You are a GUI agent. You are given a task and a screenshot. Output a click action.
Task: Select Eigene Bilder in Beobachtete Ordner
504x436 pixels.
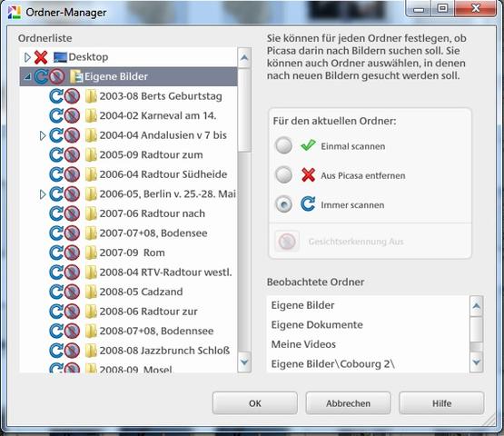click(302, 305)
